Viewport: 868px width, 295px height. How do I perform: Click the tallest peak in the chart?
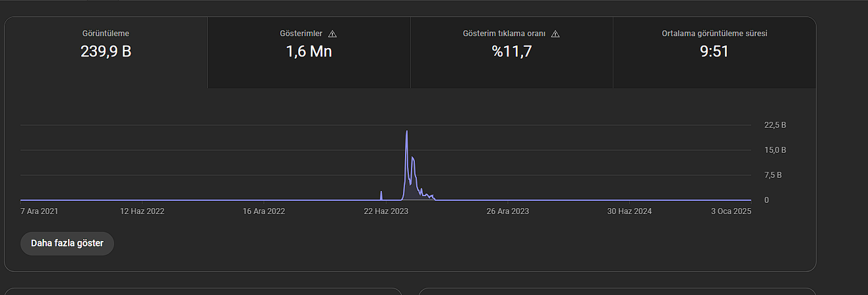[x=407, y=132]
